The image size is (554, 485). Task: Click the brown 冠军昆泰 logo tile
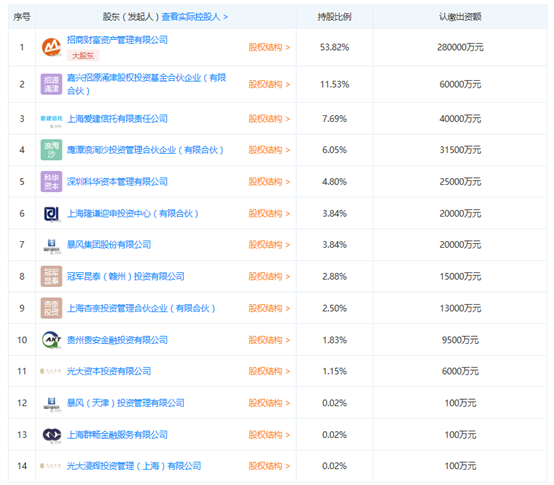pos(51,276)
